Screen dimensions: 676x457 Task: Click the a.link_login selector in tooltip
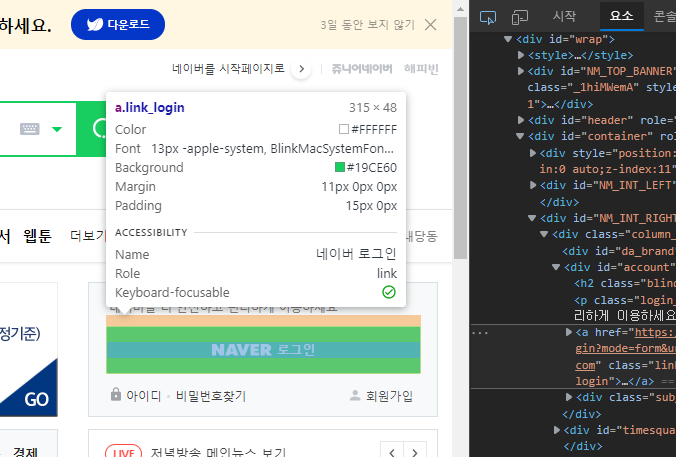click(x=150, y=107)
